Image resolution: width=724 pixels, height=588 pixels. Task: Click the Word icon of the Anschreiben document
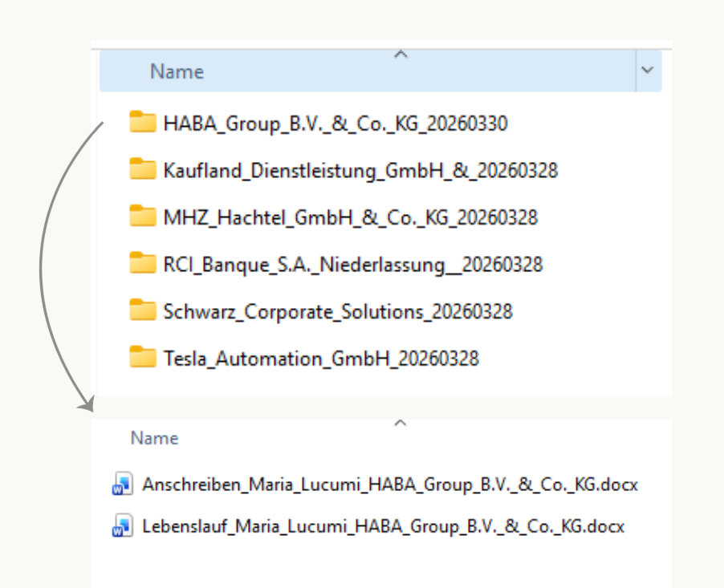(x=123, y=485)
